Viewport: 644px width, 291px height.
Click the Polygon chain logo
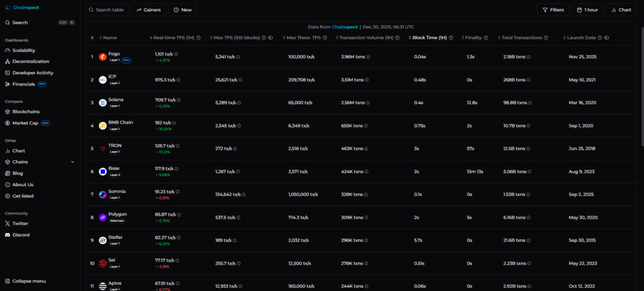[x=103, y=217]
